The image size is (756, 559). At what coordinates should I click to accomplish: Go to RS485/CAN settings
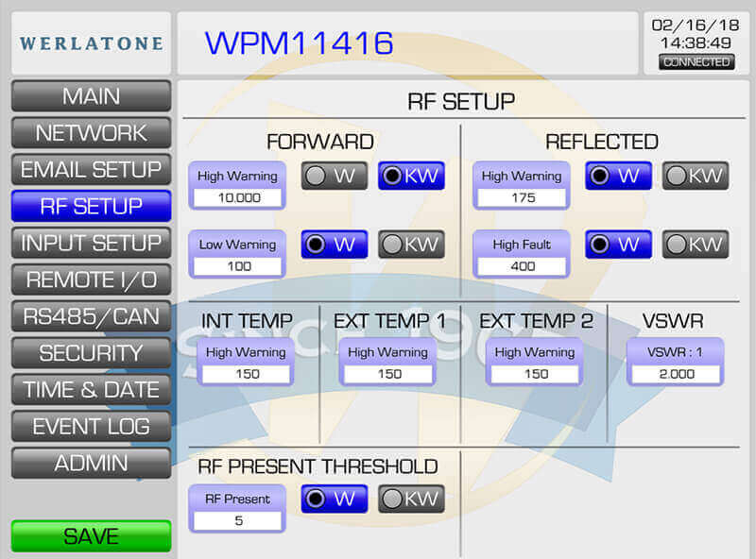pyautogui.click(x=91, y=316)
